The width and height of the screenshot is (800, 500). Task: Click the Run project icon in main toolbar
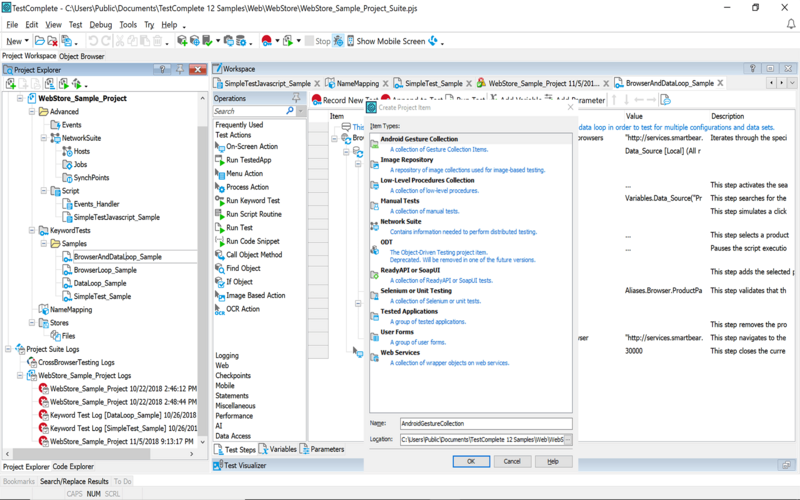point(288,41)
